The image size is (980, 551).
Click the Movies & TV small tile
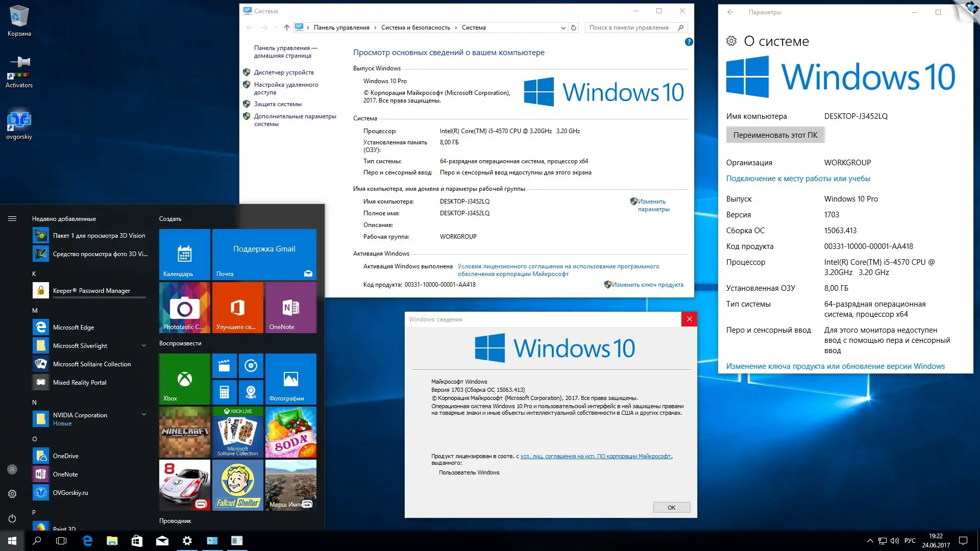[x=224, y=365]
